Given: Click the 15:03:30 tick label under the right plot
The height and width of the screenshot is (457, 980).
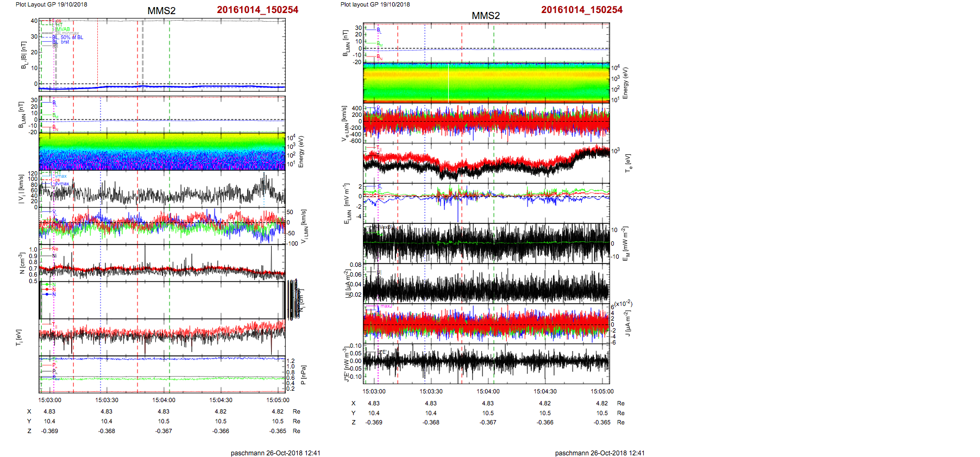Looking at the screenshot, I should pos(431,391).
